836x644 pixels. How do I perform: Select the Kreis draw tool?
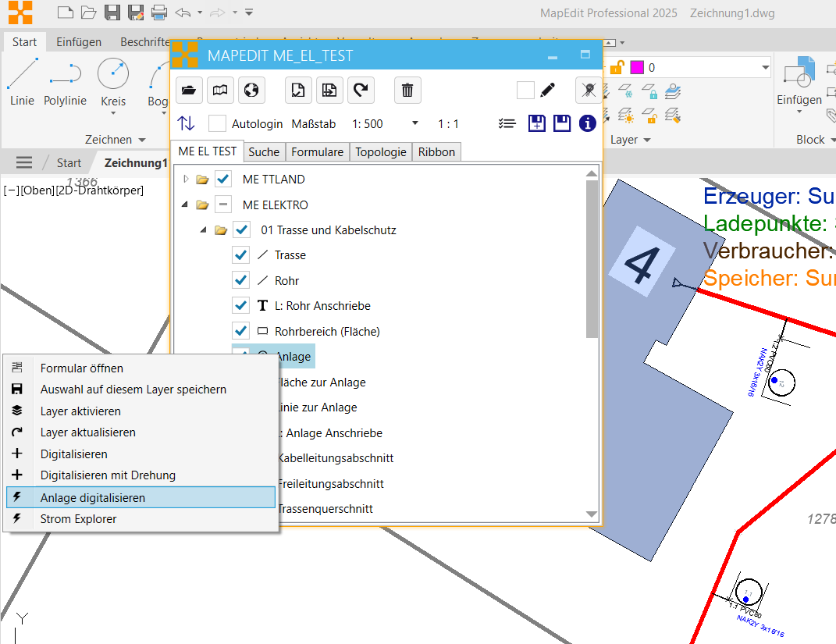point(113,81)
